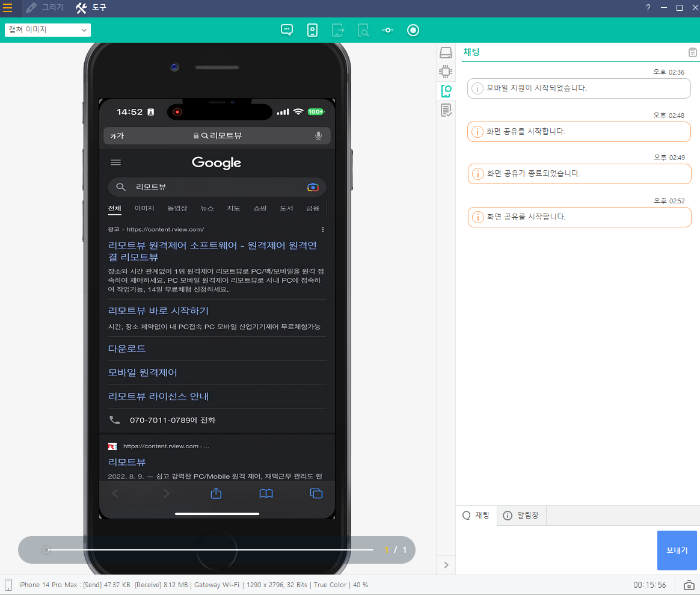
Task: Open the processor chip sidebar panel
Action: 446,72
